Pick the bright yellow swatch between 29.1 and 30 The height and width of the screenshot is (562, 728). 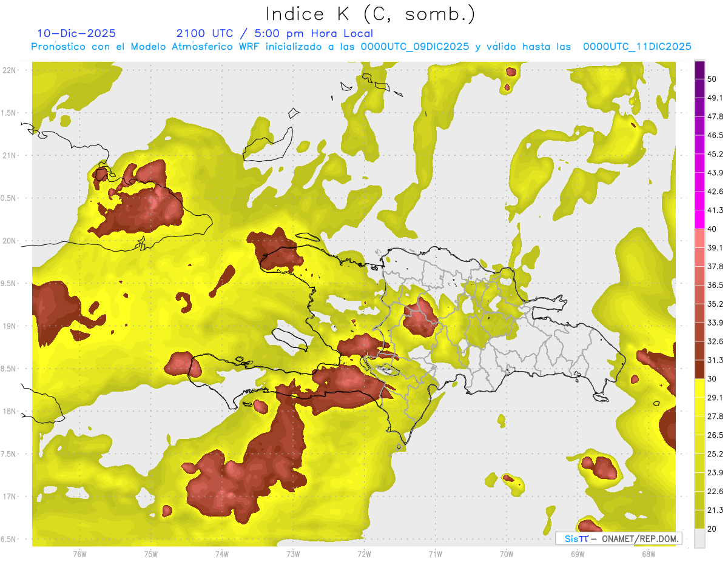pos(699,389)
